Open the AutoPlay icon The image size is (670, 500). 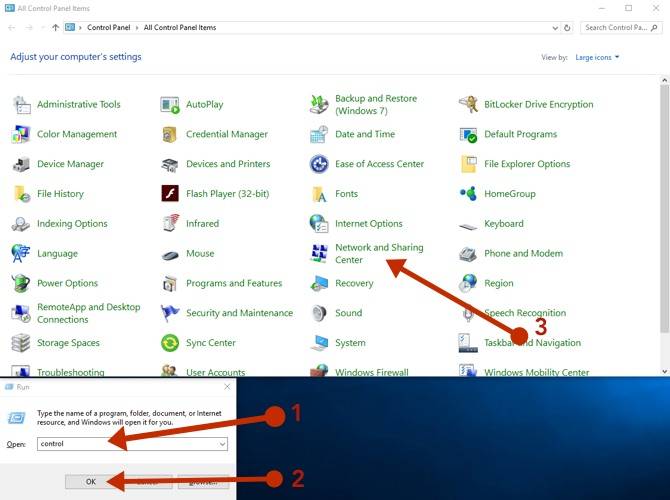(170, 105)
